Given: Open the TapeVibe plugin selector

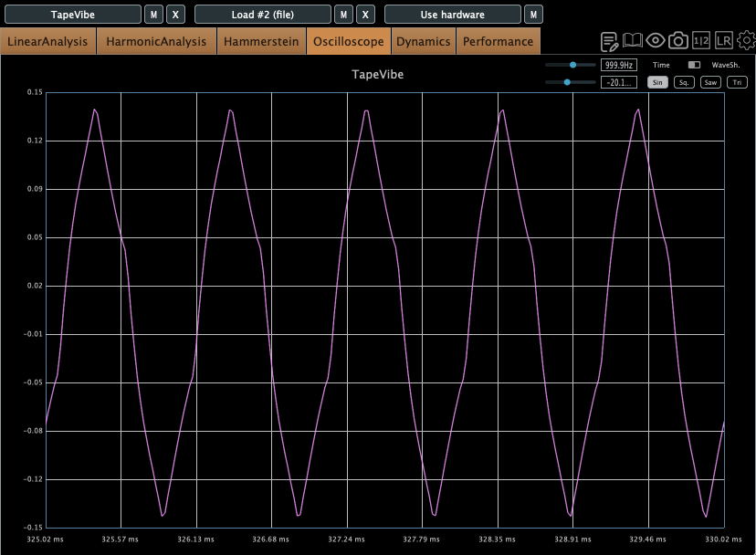Looking at the screenshot, I should (72, 15).
